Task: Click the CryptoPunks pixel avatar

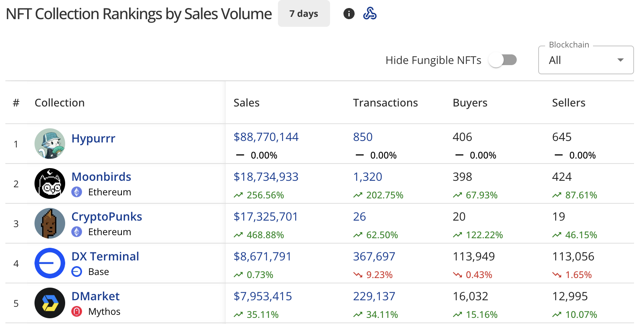Action: pos(50,223)
